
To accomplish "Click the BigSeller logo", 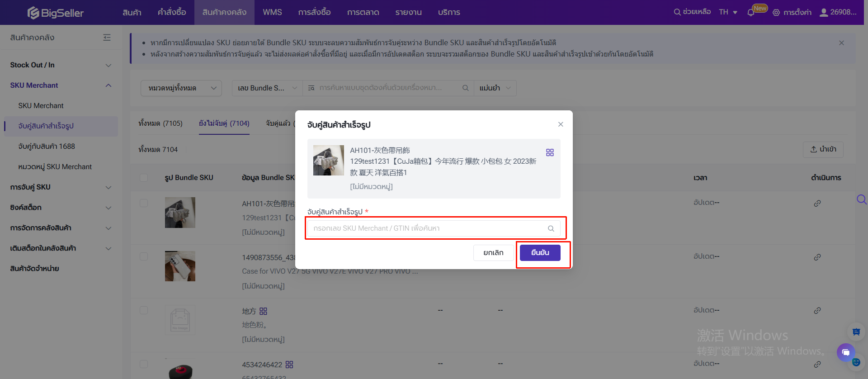I will pos(55,13).
